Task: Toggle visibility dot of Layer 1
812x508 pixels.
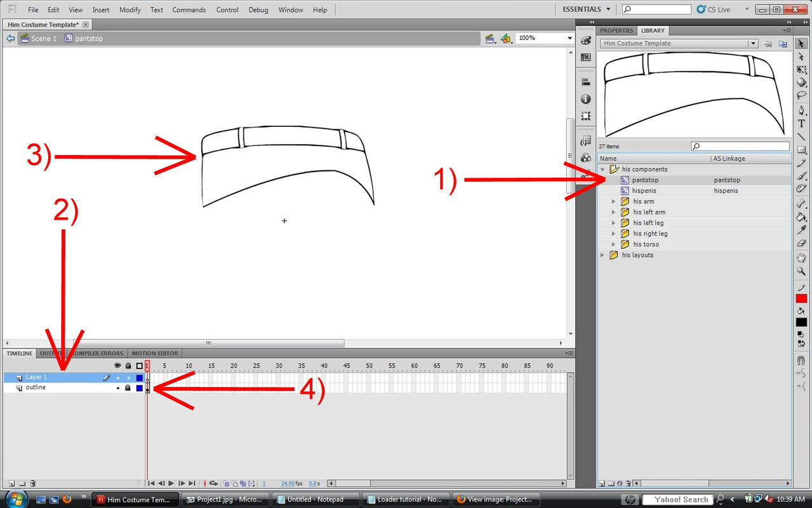Action: tap(117, 378)
